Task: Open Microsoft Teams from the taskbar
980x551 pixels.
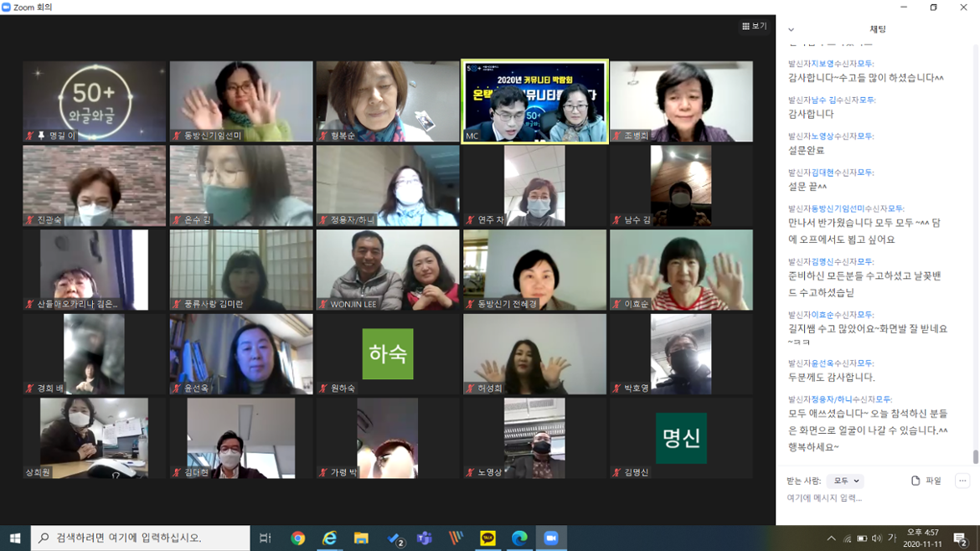Action: click(425, 538)
